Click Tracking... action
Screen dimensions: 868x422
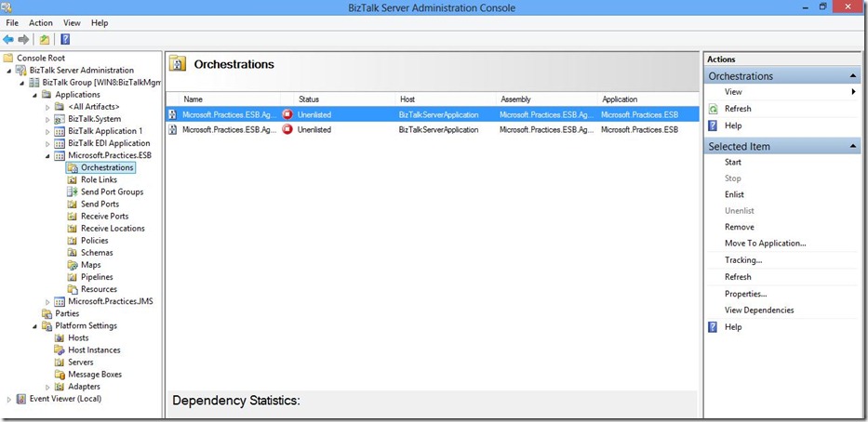coord(743,260)
